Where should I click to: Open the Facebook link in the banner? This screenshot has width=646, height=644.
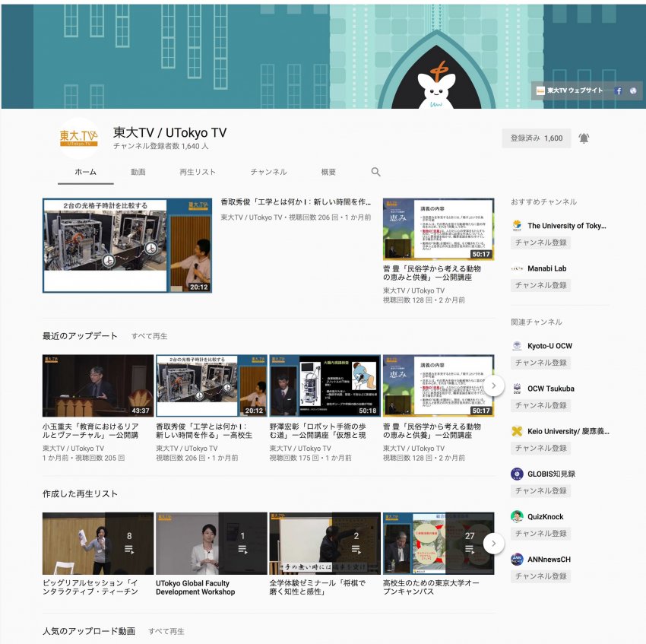pos(618,90)
